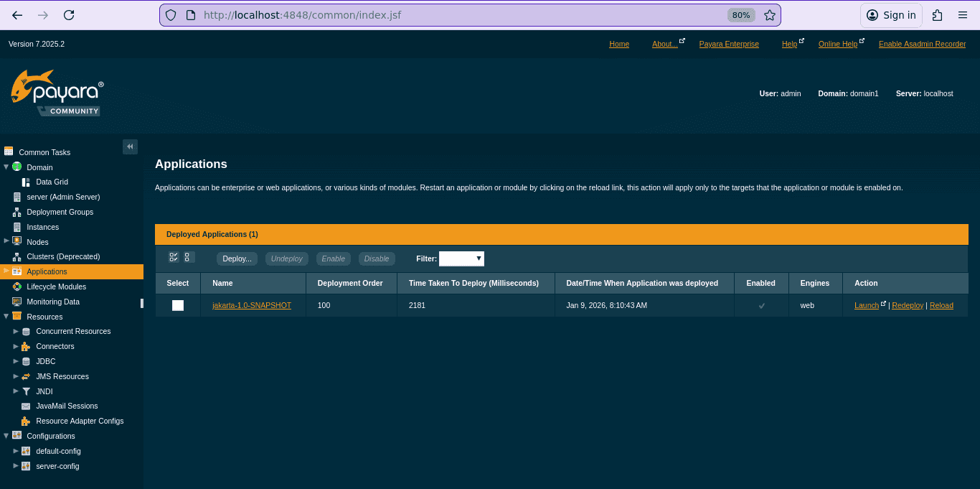Collapse the sidebar with double-arrow icon
Viewport: 980px width, 489px height.
point(130,146)
